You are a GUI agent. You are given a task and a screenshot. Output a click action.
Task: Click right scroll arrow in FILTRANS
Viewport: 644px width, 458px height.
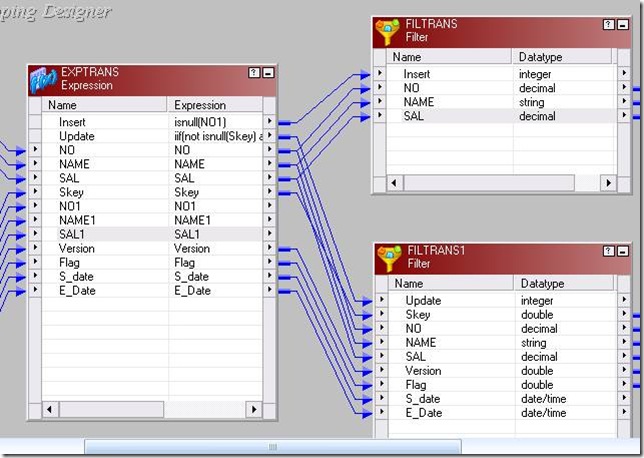coord(608,182)
